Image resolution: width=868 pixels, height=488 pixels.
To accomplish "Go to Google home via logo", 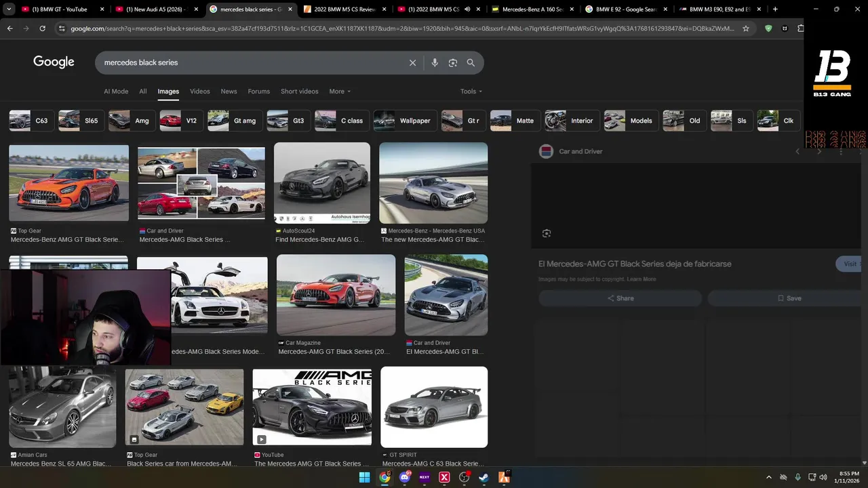I will pos(54,62).
